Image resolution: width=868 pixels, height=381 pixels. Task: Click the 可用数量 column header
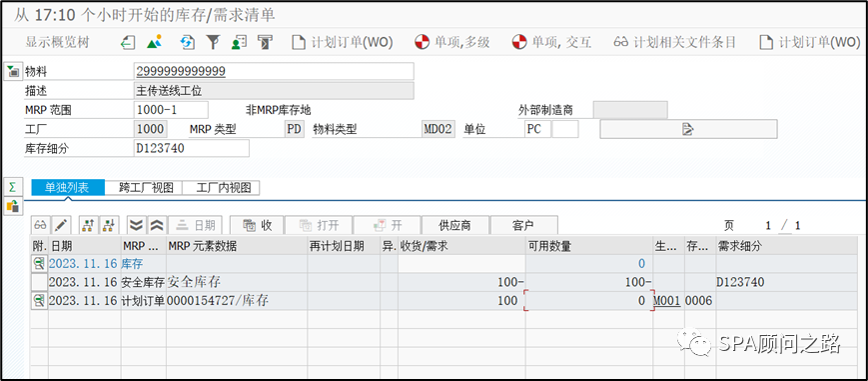coord(589,246)
